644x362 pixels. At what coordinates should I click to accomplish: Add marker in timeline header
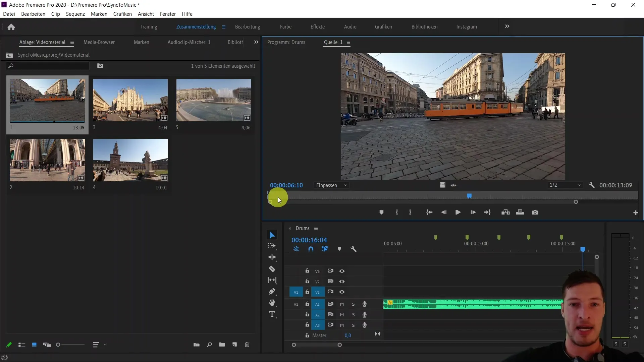339,249
